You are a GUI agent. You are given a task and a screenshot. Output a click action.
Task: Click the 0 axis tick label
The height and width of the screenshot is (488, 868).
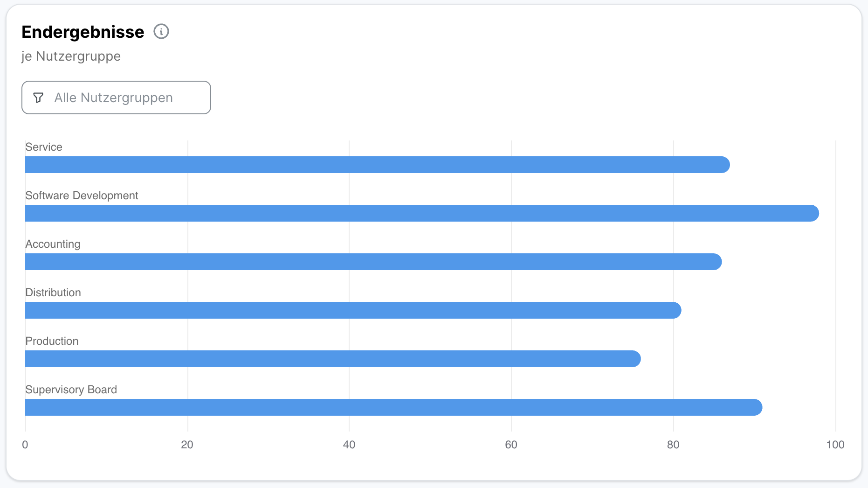pos(25,445)
